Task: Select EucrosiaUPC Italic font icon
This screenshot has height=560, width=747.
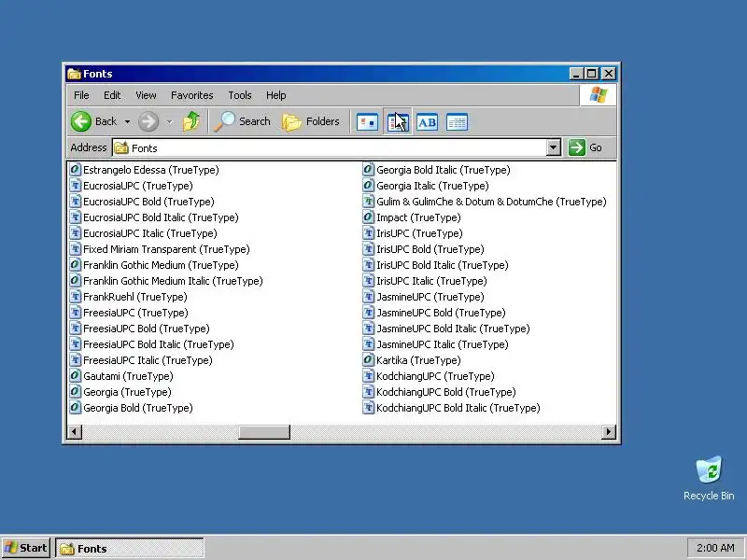Action: pyautogui.click(x=75, y=233)
